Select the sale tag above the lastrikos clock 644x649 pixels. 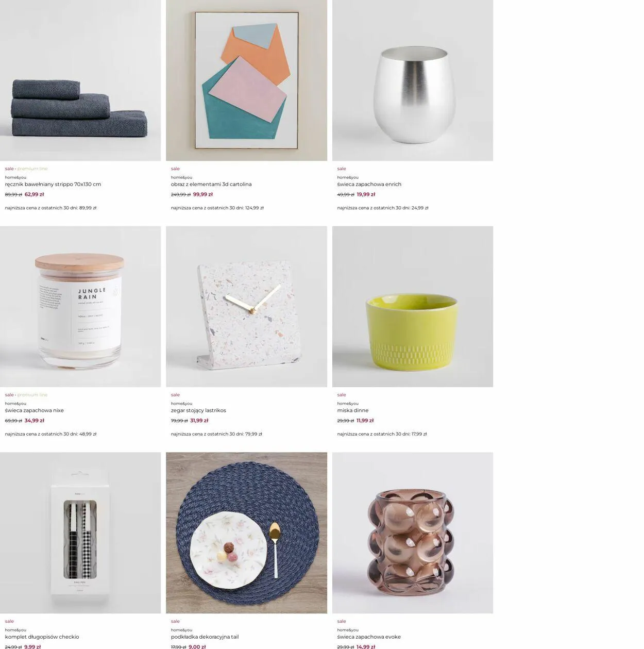click(175, 395)
